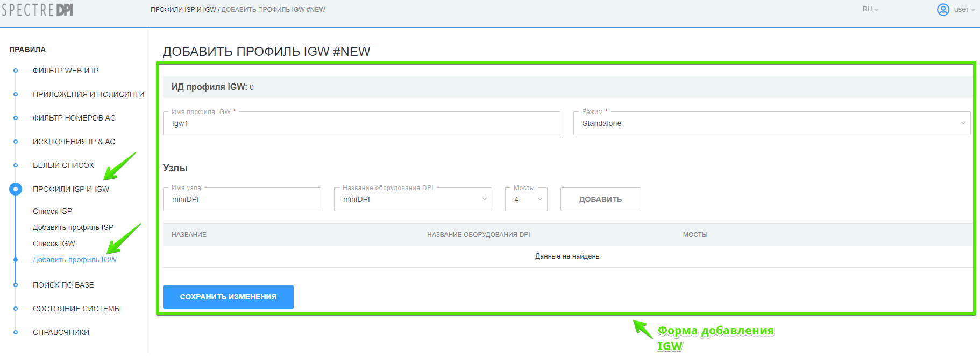Select Добавить профиль ISP link
The width and height of the screenshot is (980, 356).
click(x=73, y=227)
